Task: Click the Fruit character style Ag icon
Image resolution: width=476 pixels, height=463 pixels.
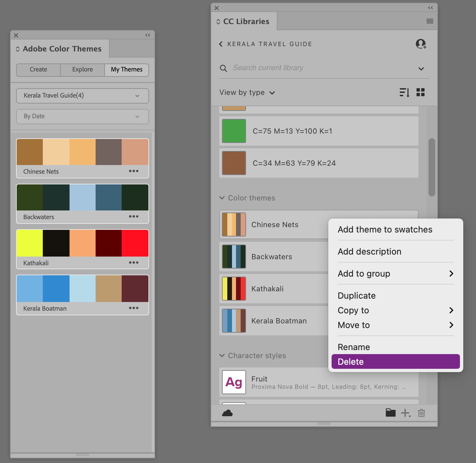Action: (x=234, y=382)
